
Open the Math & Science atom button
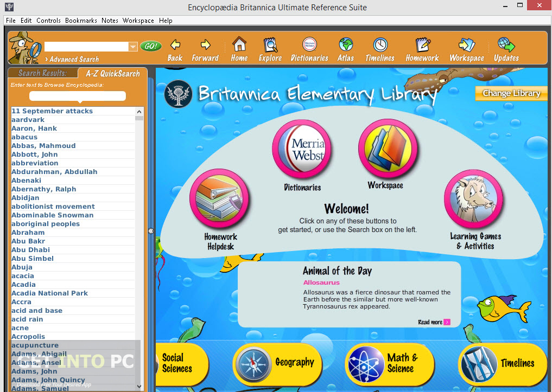click(390, 364)
